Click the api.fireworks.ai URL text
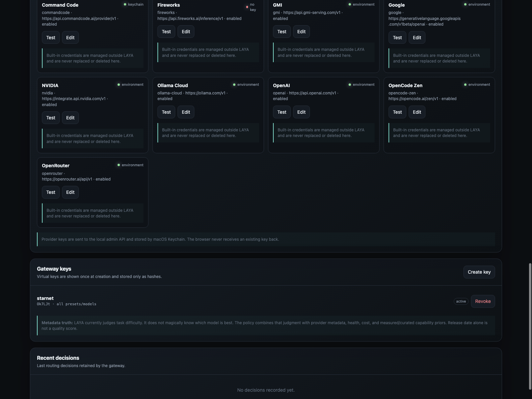Image resolution: width=532 pixels, height=399 pixels. (x=190, y=19)
